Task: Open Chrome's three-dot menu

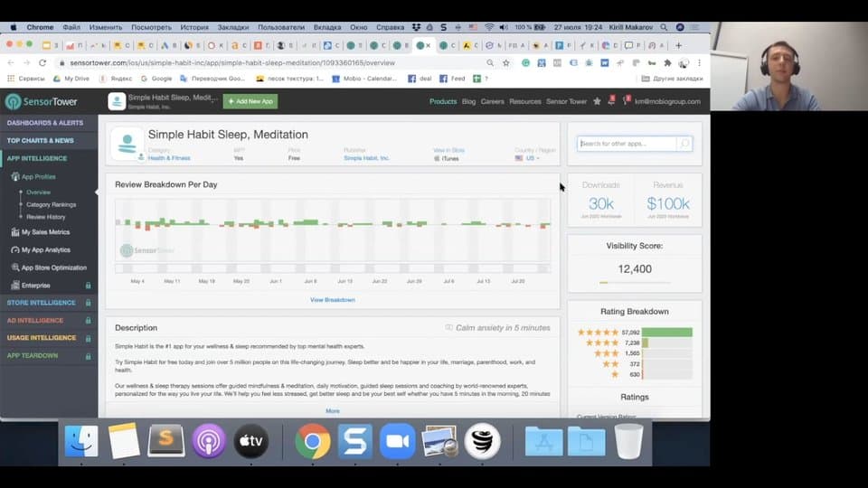Action: (699, 63)
